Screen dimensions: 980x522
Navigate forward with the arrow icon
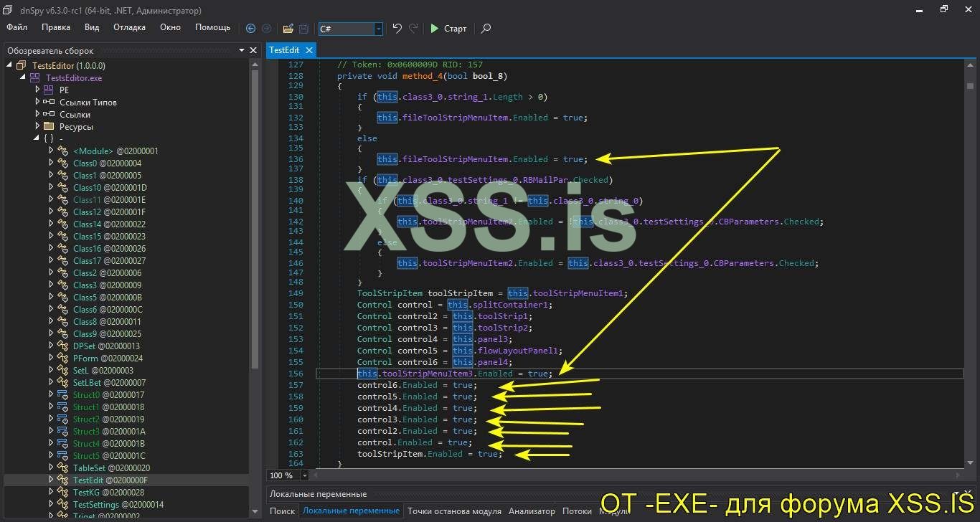point(266,29)
